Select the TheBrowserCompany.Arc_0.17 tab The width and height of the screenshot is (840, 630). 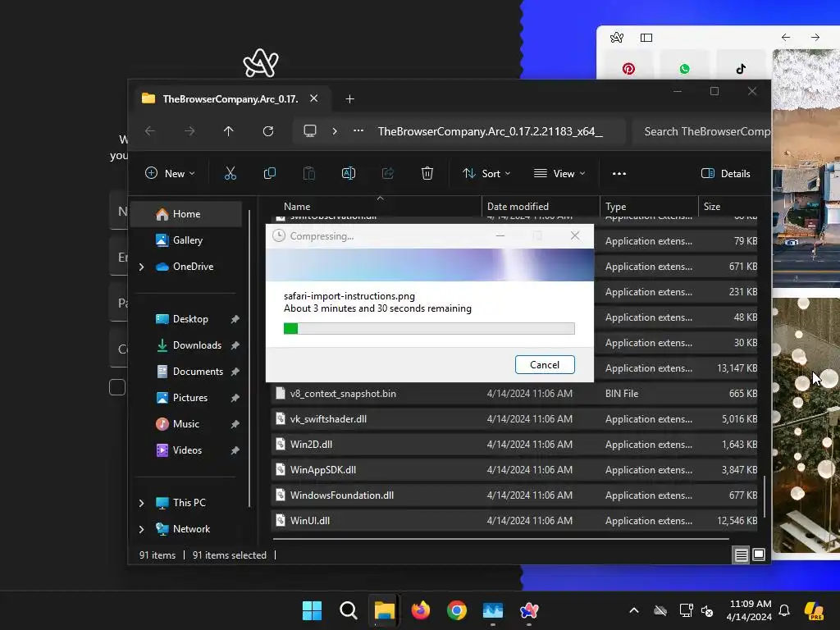pos(230,99)
